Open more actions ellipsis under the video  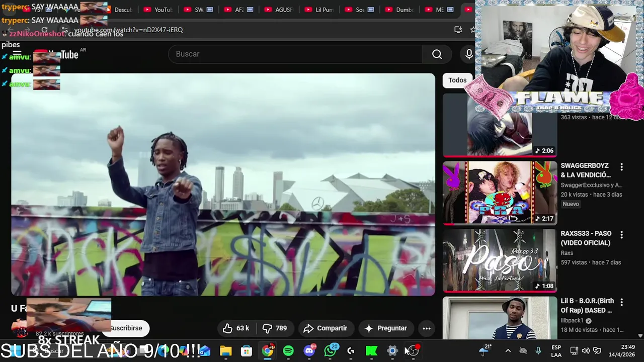(x=426, y=328)
